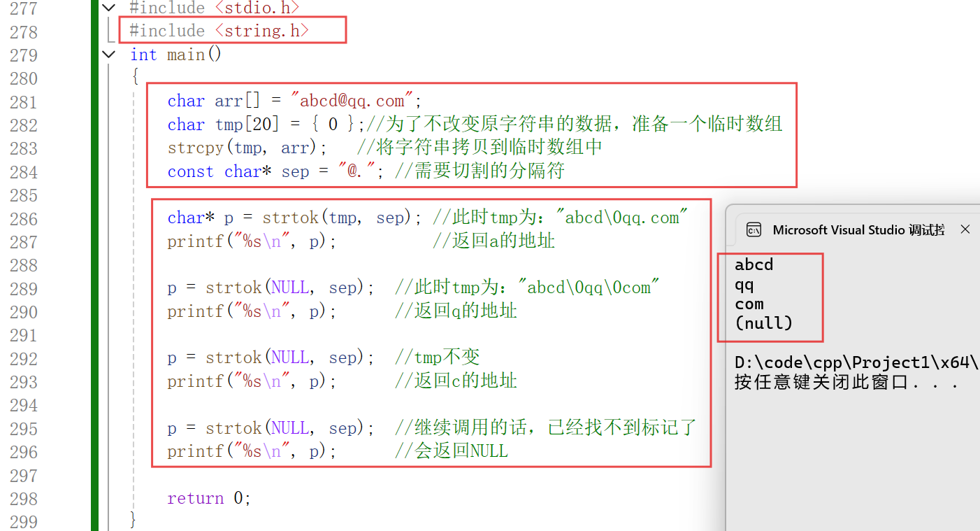This screenshot has width=980, height=531.
Task: Click the int main() declaration text
Action: click(x=175, y=54)
